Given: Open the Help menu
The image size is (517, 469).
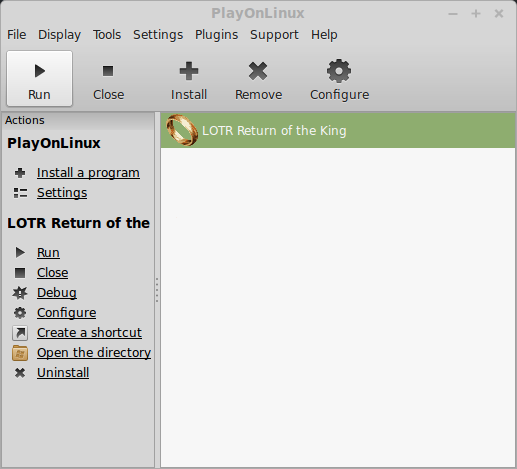Looking at the screenshot, I should tap(324, 35).
